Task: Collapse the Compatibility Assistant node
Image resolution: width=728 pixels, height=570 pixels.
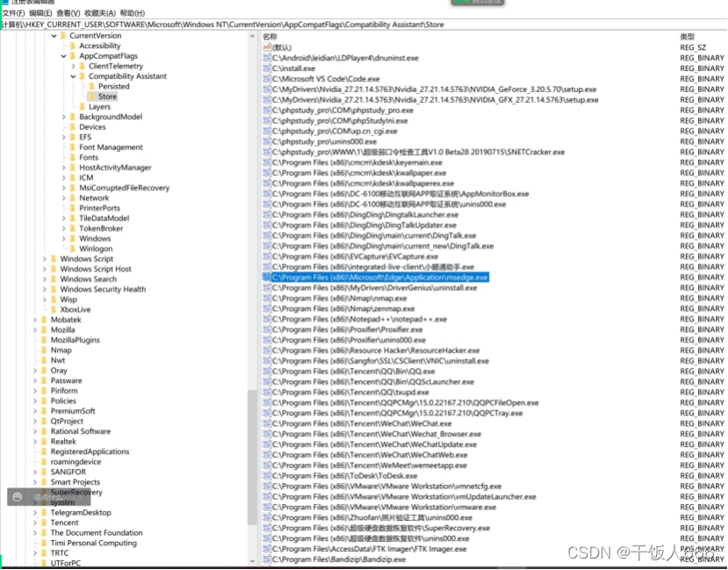Action: pos(74,76)
